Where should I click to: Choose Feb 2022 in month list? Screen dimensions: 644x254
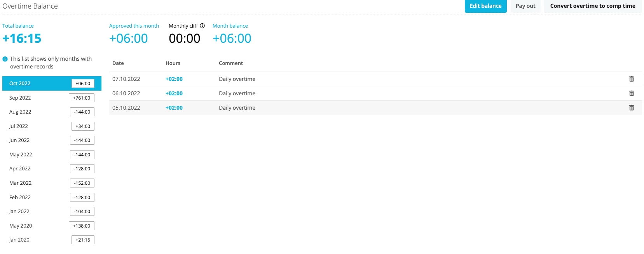pos(52,197)
